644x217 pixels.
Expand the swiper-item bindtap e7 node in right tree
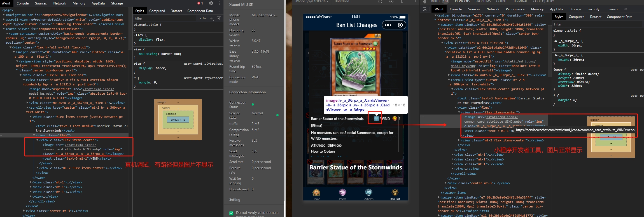tap(439, 197)
